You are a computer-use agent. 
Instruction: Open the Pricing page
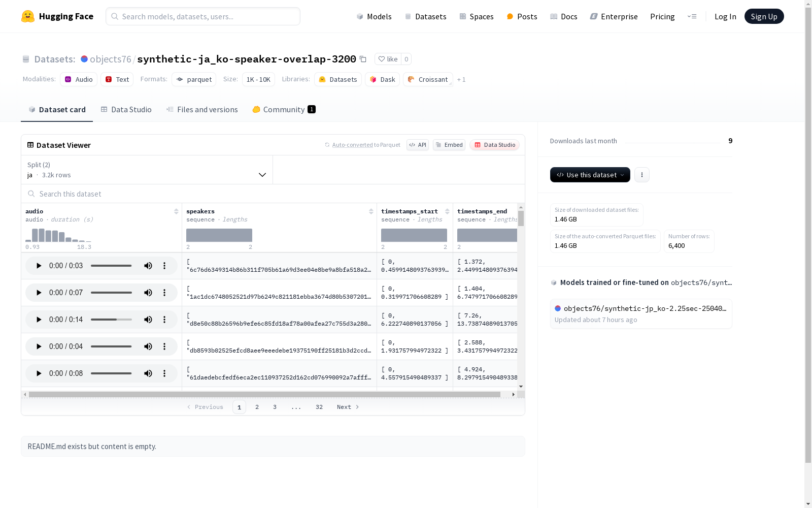tap(662, 16)
